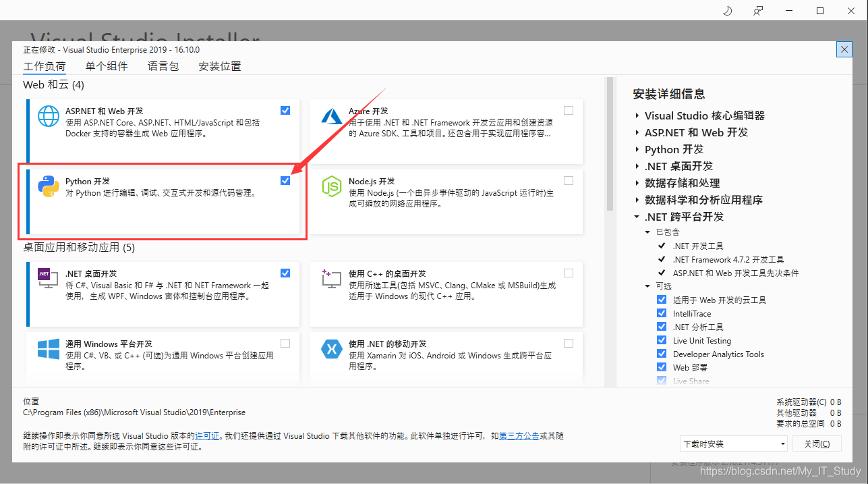Viewport: 868px width, 484px height.
Task: Switch to 单个组件 tab
Action: 107,66
